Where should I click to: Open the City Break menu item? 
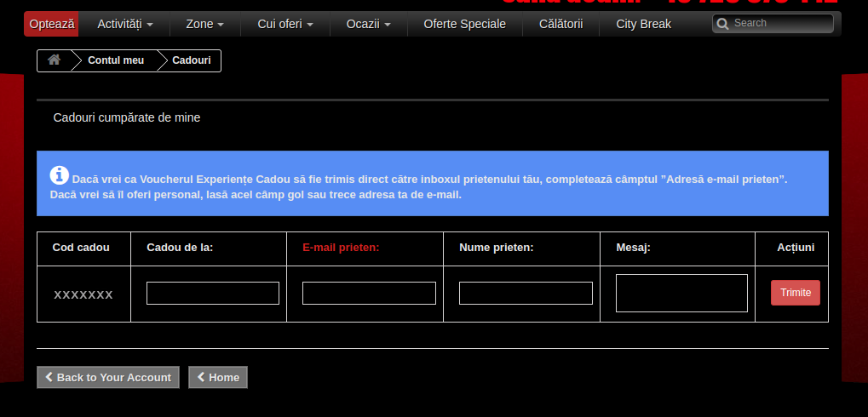tap(643, 24)
